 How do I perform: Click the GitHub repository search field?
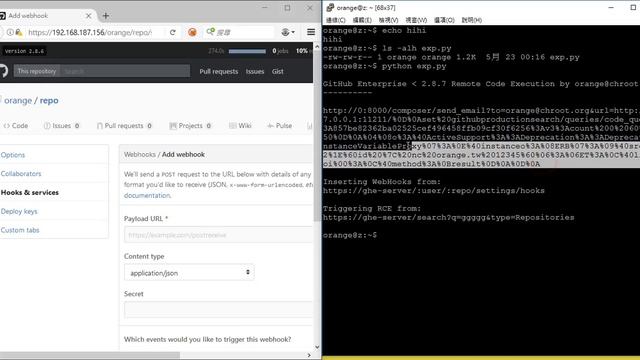pyautogui.click(x=125, y=71)
